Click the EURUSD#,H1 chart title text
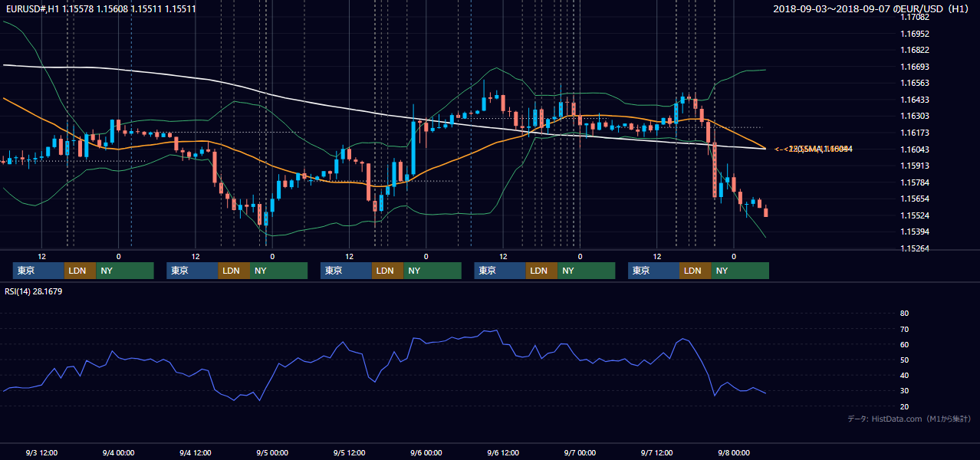Image resolution: width=980 pixels, height=460 pixels. pyautogui.click(x=100, y=9)
